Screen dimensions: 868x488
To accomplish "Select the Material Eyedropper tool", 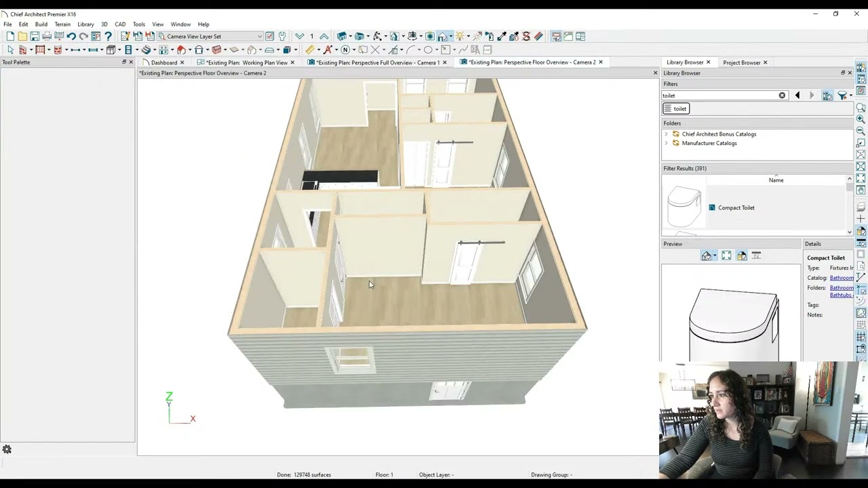I will (x=502, y=36).
